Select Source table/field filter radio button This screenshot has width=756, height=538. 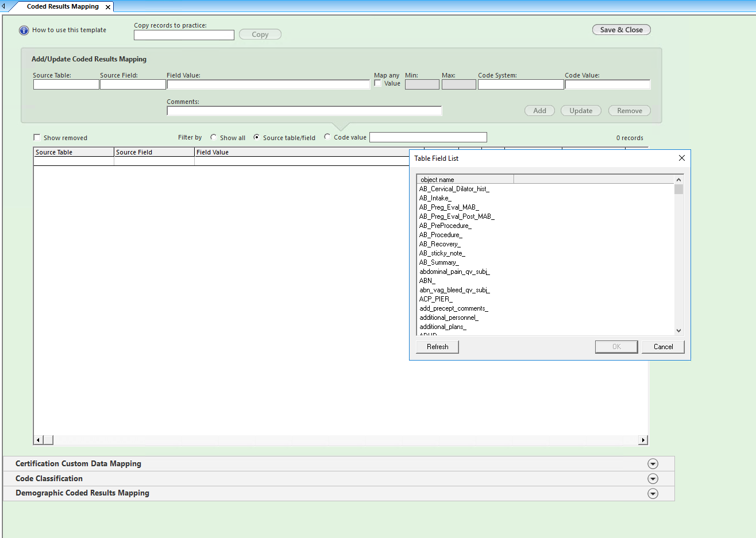[x=256, y=137]
